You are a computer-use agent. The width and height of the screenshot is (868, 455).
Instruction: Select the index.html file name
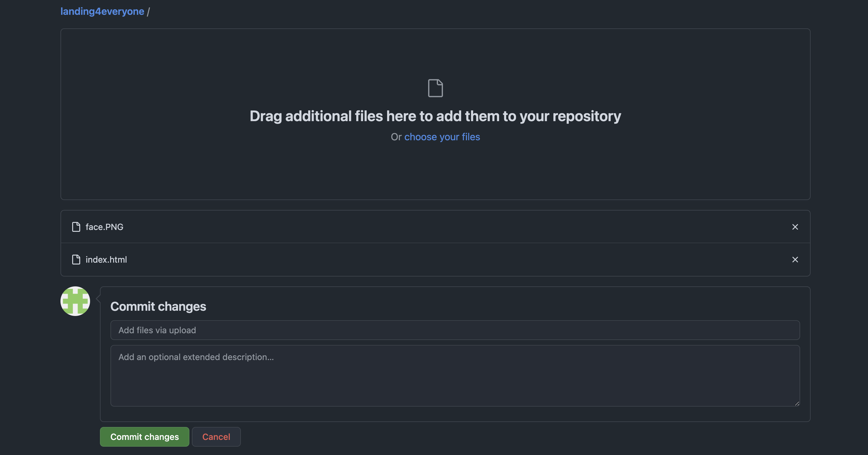(106, 260)
